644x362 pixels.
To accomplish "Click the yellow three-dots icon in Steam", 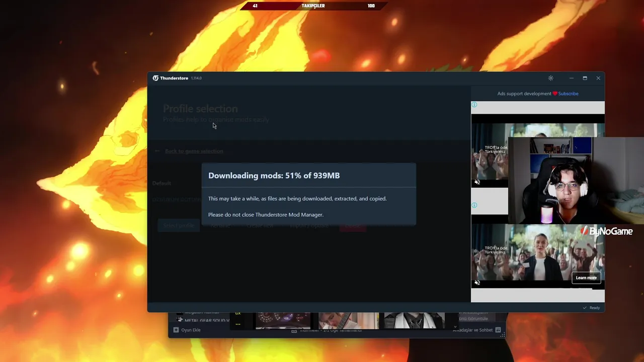I will click(238, 324).
